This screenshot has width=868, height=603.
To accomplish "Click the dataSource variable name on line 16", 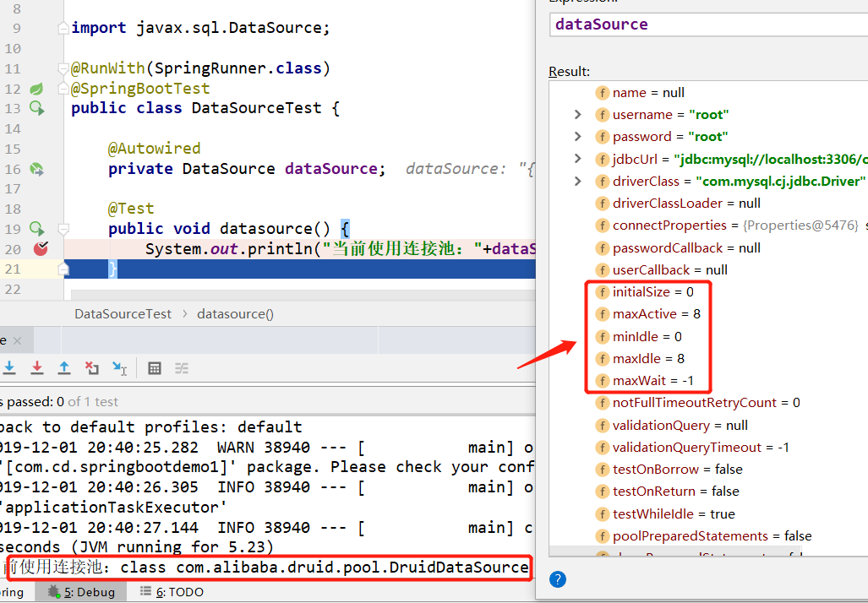I will pyautogui.click(x=331, y=169).
